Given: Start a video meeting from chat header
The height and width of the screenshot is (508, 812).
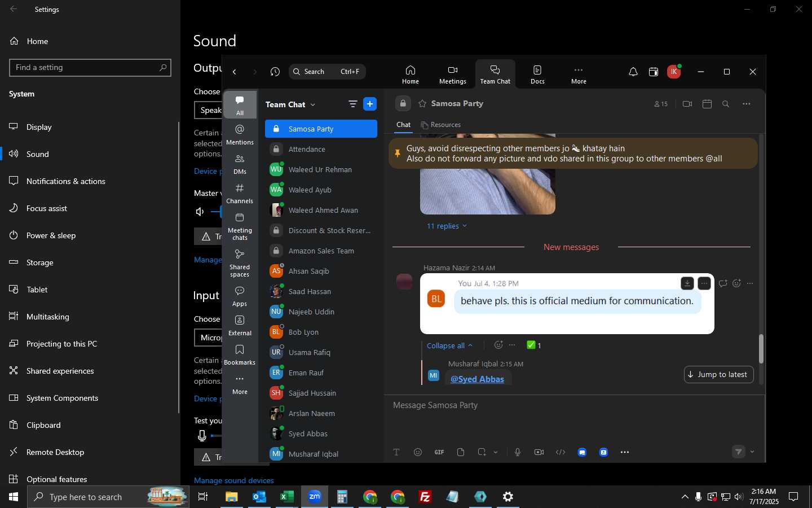Looking at the screenshot, I should (x=687, y=104).
